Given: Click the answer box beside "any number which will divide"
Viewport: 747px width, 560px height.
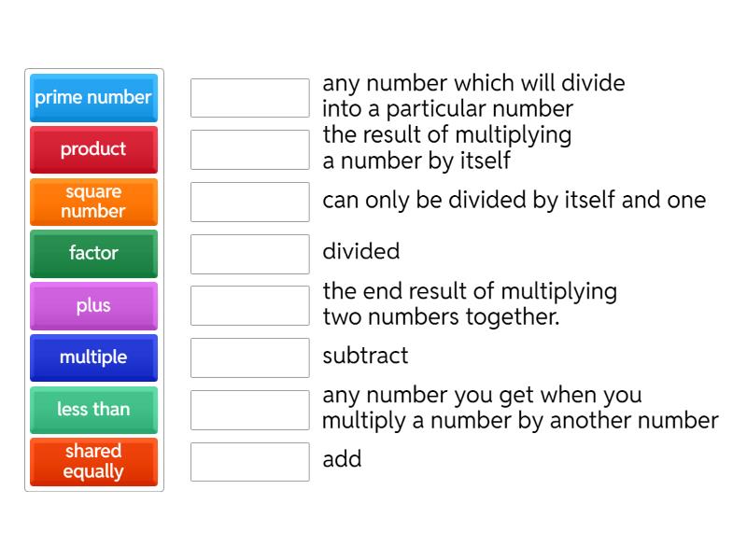Looking at the screenshot, I should tap(249, 97).
